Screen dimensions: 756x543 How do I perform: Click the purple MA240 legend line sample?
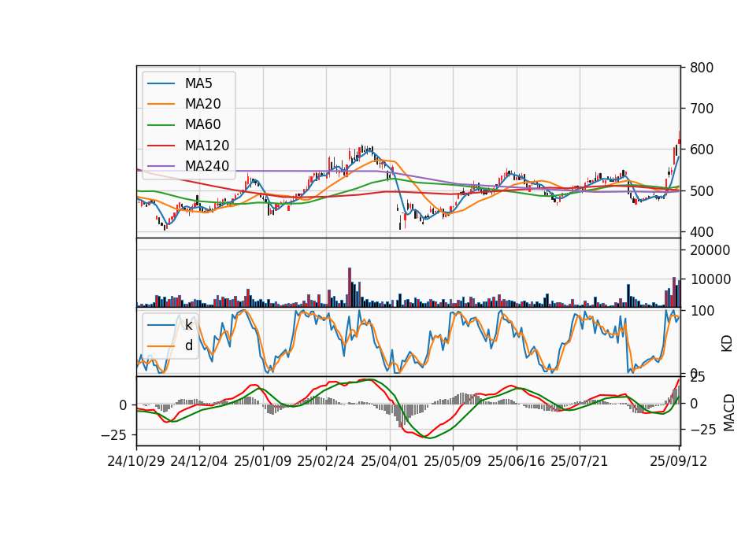pyautogui.click(x=161, y=166)
